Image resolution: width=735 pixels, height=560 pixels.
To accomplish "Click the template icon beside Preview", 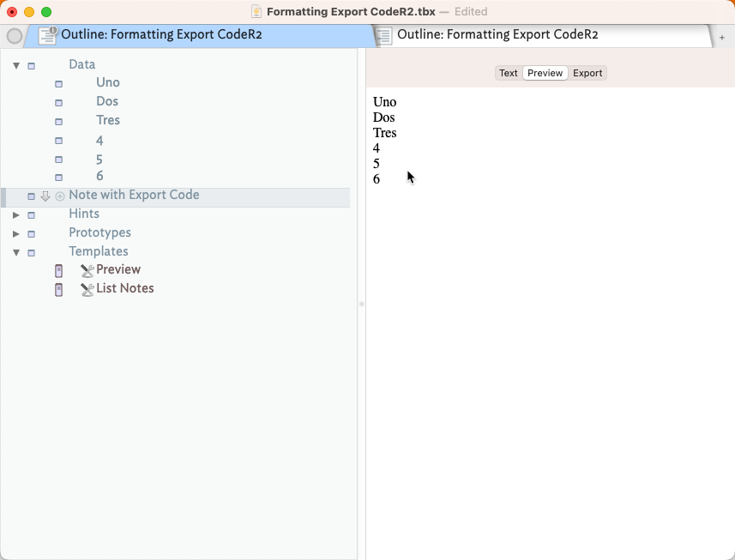I will tap(58, 270).
